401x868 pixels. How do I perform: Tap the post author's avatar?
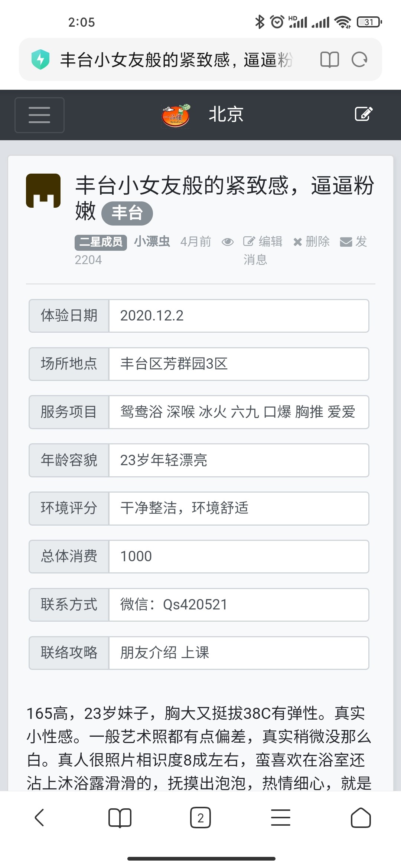tap(43, 191)
